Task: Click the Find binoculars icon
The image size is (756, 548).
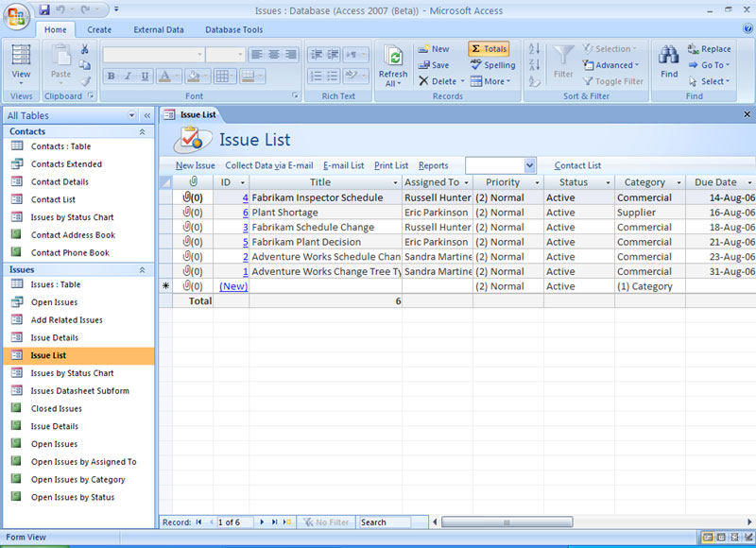Action: click(x=669, y=56)
